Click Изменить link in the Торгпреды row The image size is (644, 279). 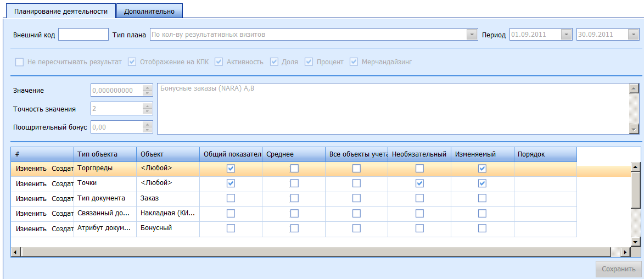31,169
